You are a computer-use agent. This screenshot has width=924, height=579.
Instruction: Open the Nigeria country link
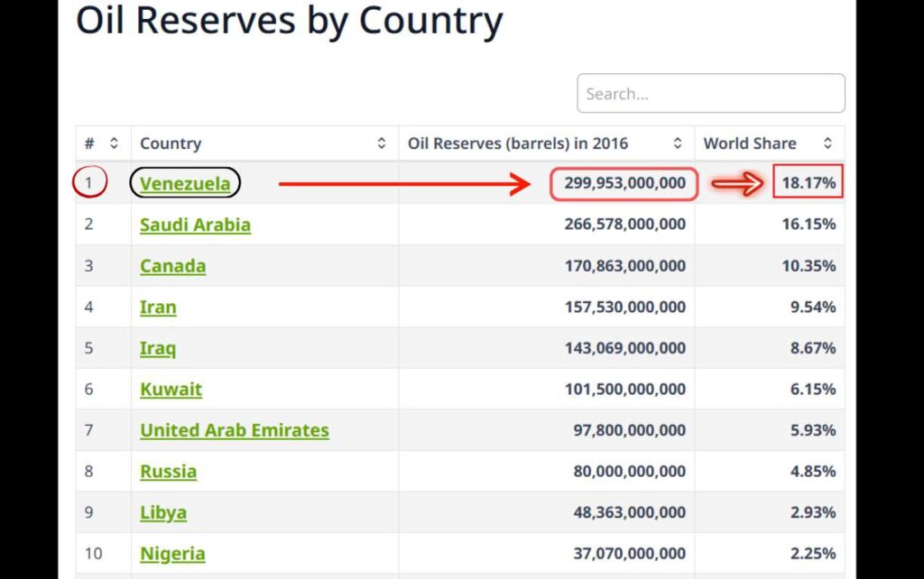point(172,554)
